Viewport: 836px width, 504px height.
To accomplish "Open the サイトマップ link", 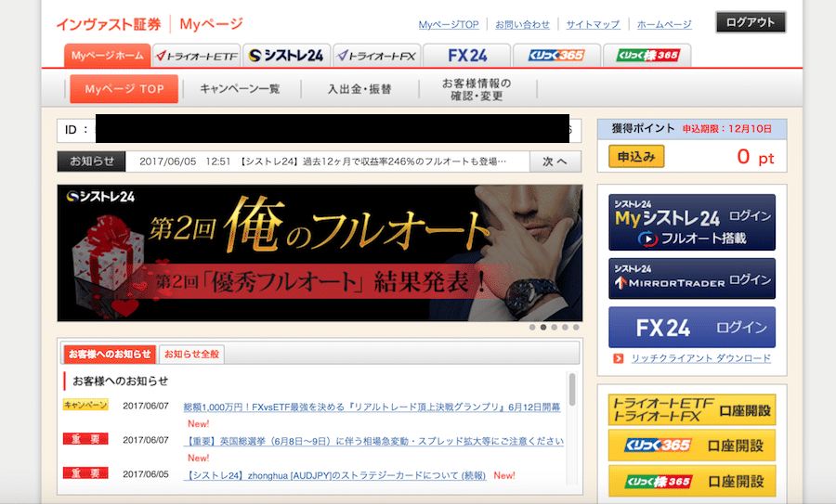I will coord(593,24).
